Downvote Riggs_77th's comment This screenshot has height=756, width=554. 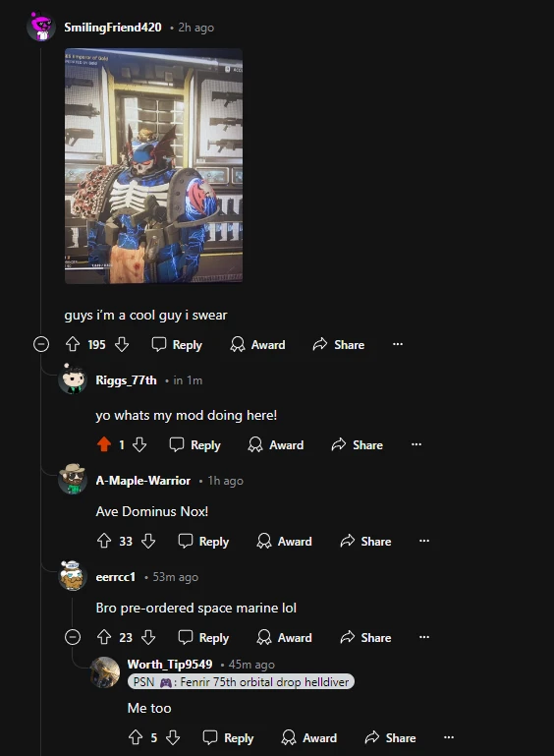pos(139,444)
